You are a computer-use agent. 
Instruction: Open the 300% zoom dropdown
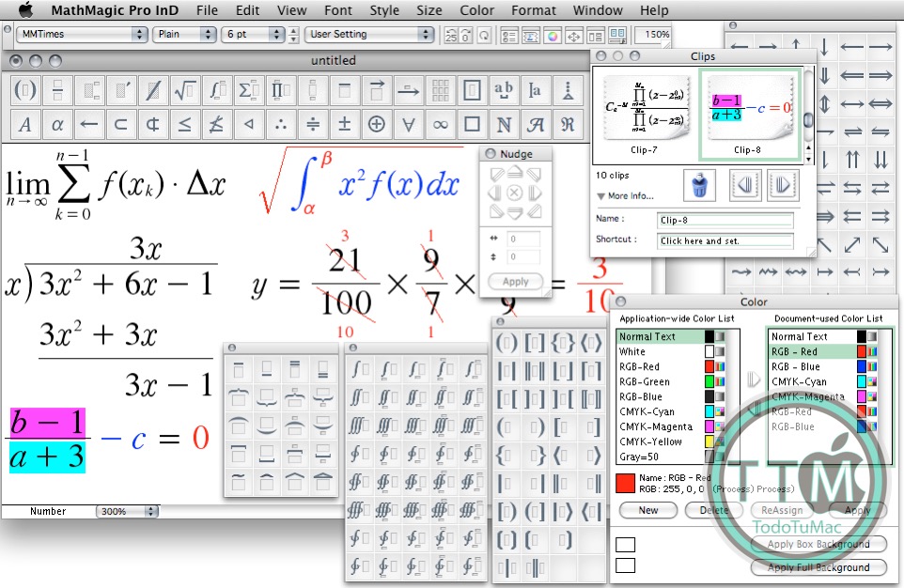(x=127, y=511)
